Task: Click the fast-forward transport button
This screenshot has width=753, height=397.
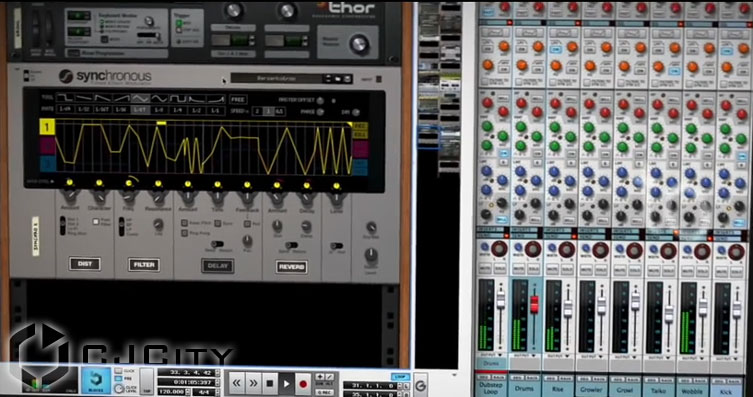Action: pos(253,384)
